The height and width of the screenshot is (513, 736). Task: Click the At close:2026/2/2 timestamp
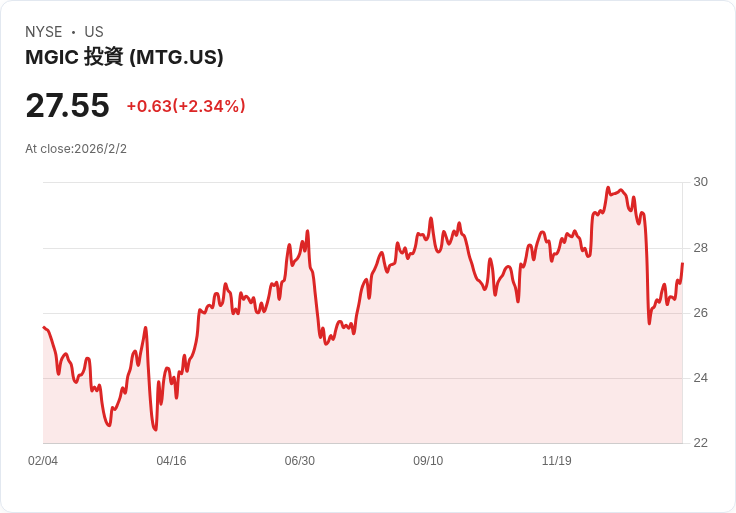coord(76,149)
